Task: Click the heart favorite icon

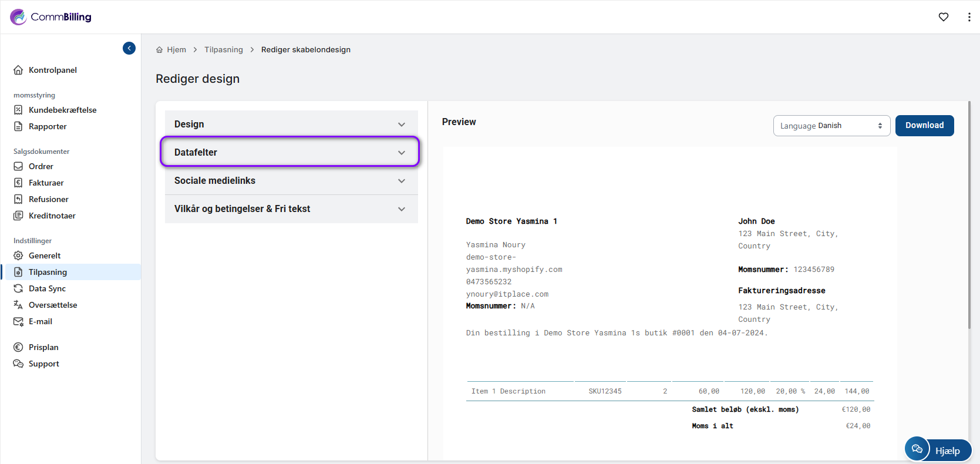Action: (x=943, y=17)
